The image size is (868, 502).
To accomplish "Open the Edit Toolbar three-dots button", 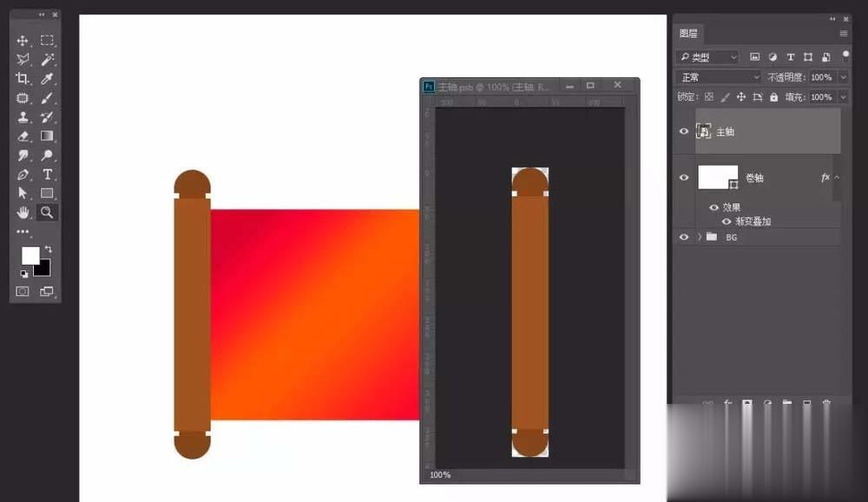I will 23,232.
